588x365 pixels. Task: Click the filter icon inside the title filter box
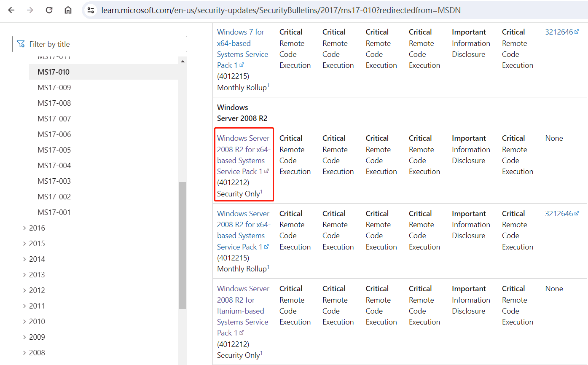point(20,43)
